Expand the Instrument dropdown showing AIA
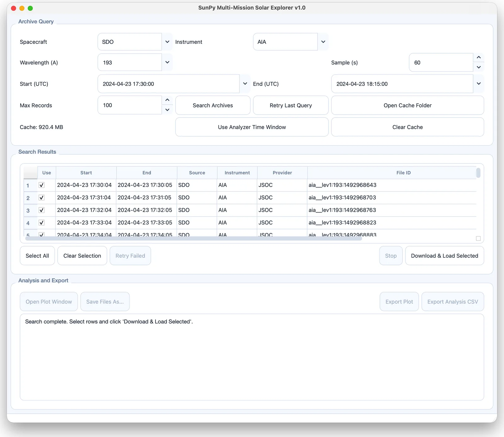 click(x=323, y=42)
